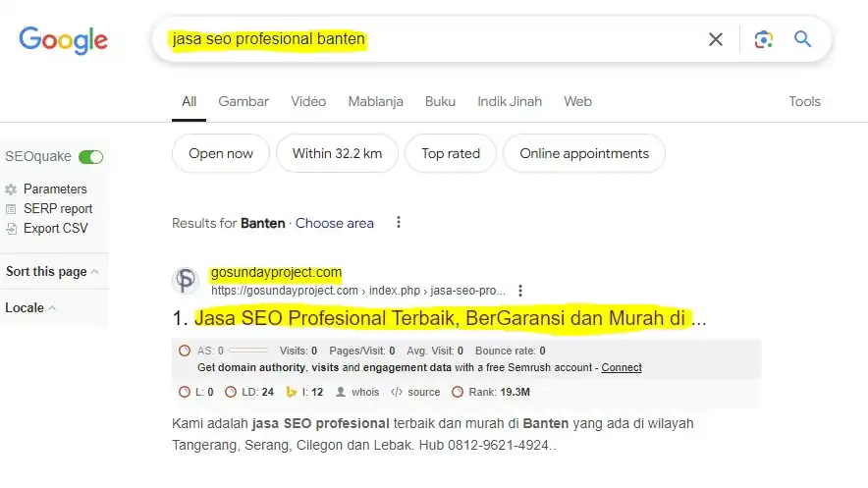Click the Bing index icon

click(292, 393)
